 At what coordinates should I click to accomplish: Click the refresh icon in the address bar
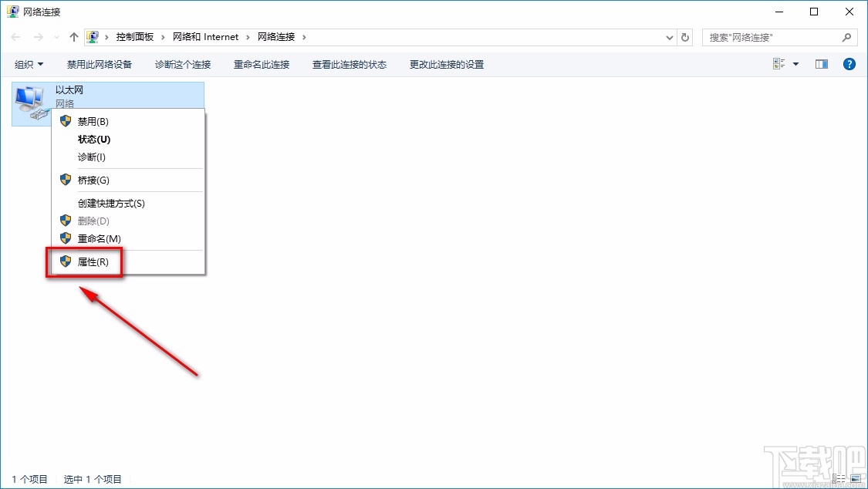[x=685, y=36]
